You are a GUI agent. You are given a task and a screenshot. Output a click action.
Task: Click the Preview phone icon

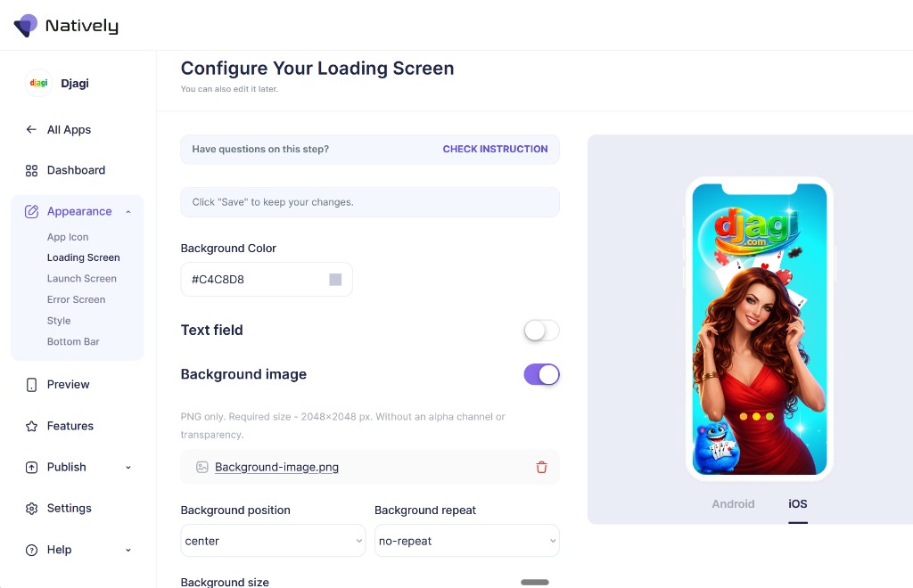coord(31,385)
